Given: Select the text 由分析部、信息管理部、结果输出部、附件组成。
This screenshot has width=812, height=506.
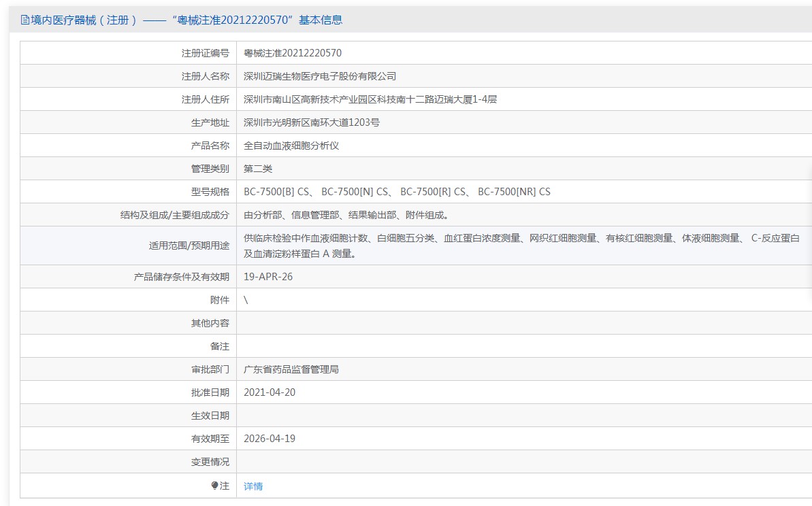Looking at the screenshot, I should point(347,215).
